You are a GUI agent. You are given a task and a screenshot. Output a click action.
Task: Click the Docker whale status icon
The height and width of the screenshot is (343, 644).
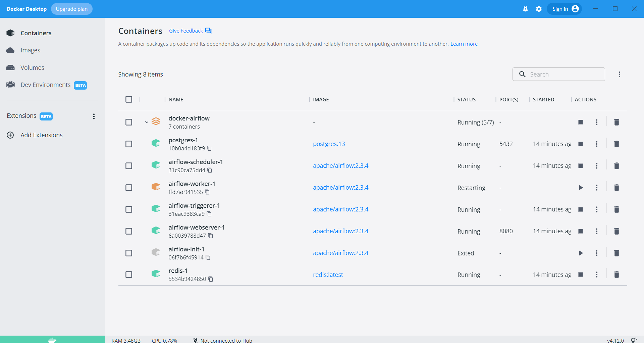[52, 340]
